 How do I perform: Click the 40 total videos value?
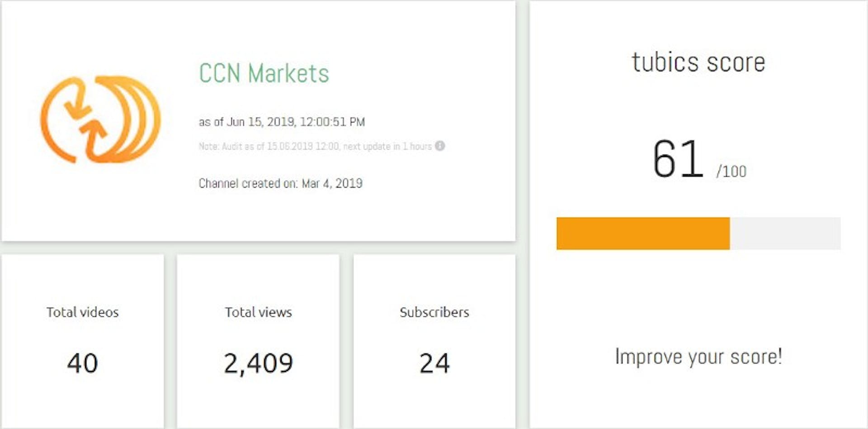[x=82, y=363]
